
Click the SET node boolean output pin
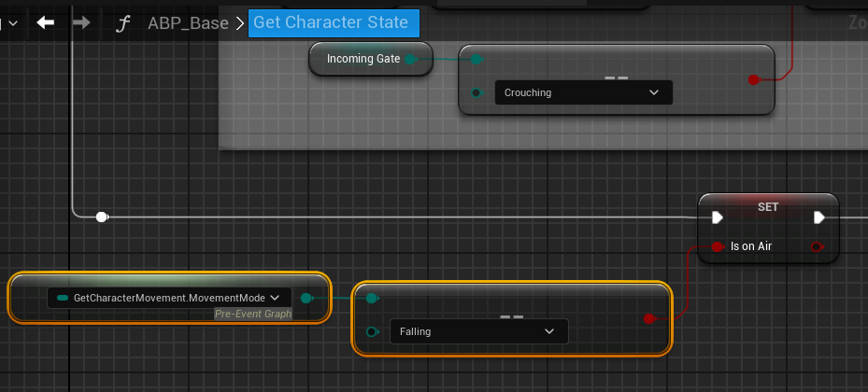point(817,246)
